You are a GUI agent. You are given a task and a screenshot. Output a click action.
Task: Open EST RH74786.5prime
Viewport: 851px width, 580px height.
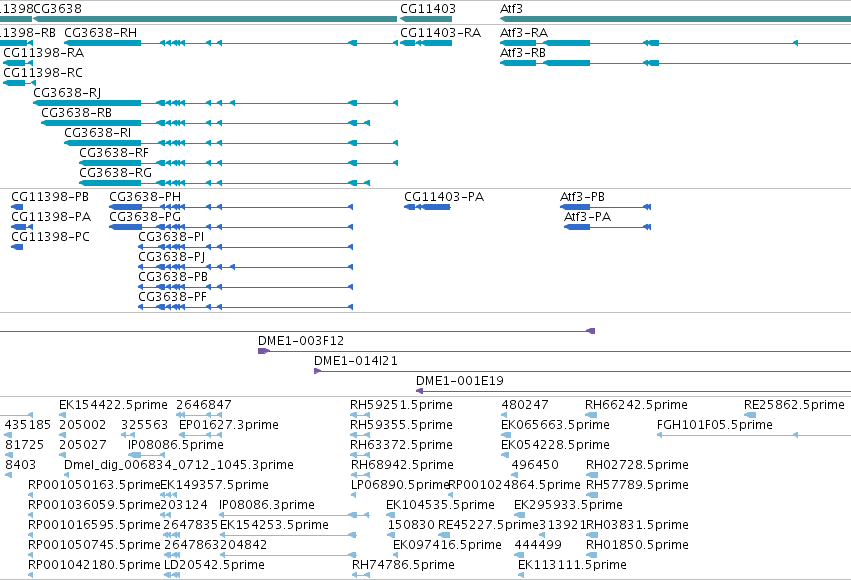point(403,565)
